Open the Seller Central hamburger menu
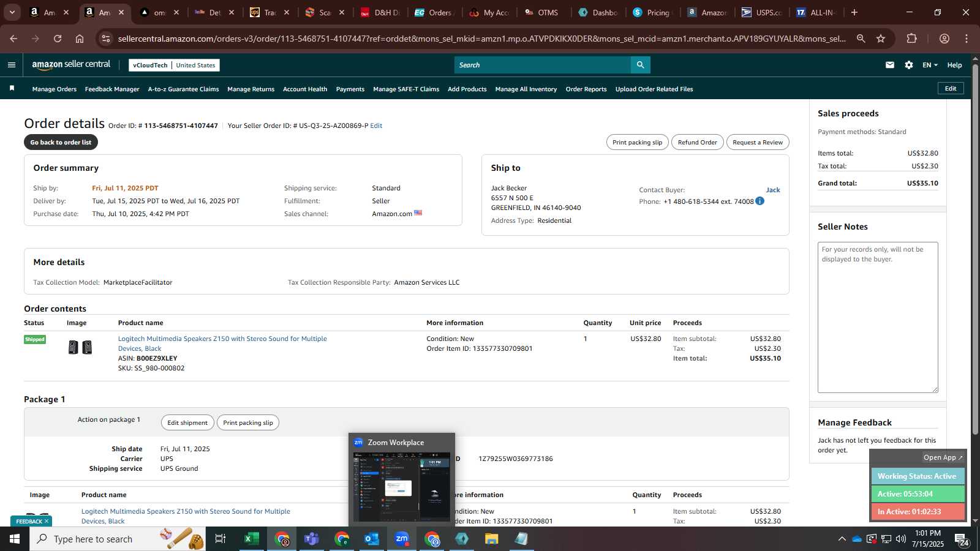The height and width of the screenshot is (551, 980). coord(11,65)
